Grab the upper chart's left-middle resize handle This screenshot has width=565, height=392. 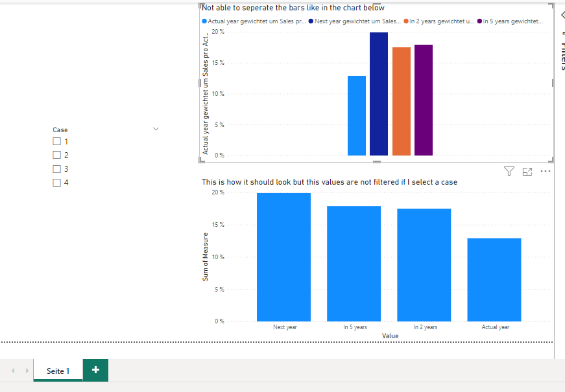(x=200, y=83)
